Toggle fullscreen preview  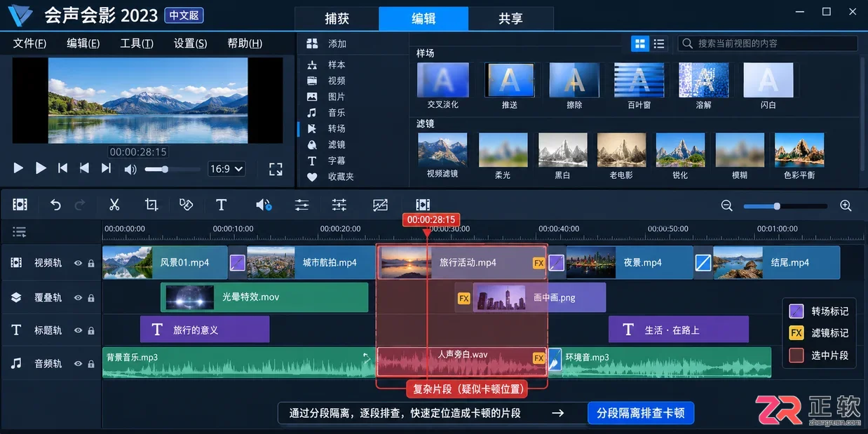point(276,169)
